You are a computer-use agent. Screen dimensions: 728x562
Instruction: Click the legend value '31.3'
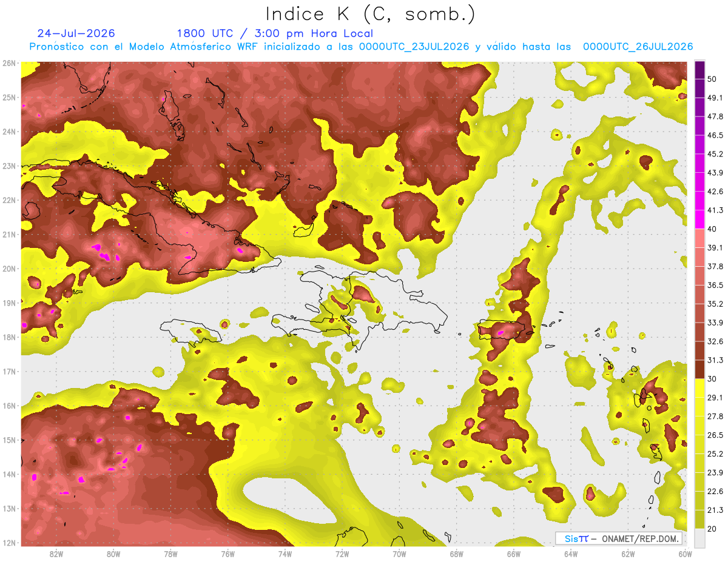pos(715,360)
